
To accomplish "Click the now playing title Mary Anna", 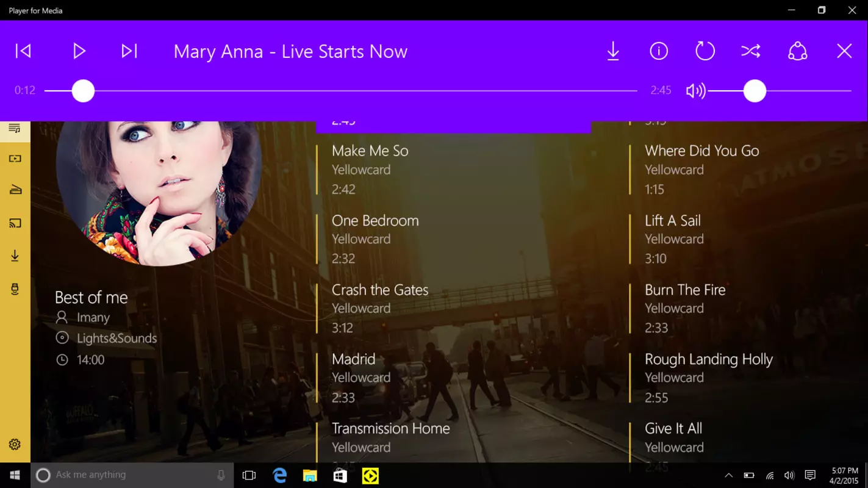I will [290, 51].
